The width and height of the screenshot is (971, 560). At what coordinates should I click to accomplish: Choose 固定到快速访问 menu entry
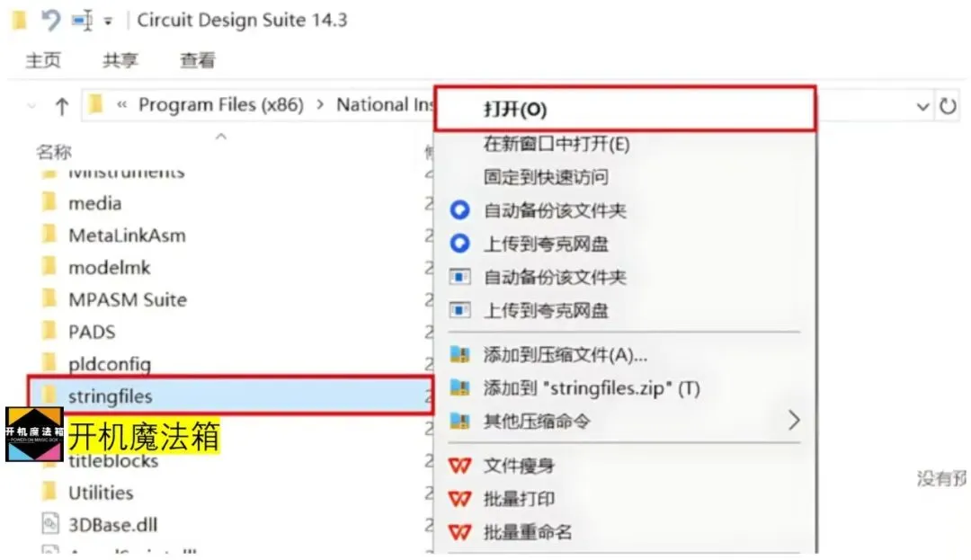click(625, 177)
